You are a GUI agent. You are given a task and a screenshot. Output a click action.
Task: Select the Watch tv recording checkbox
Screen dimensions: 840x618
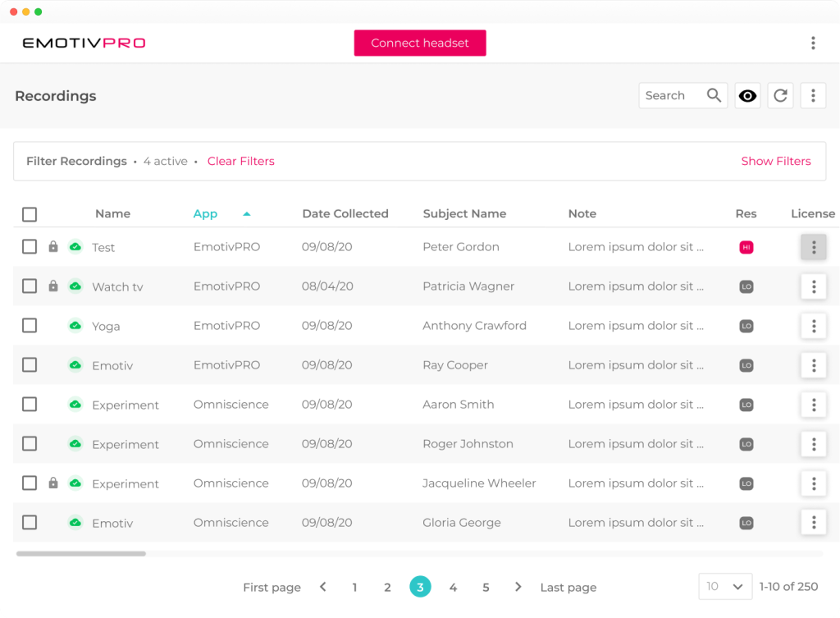tap(30, 286)
